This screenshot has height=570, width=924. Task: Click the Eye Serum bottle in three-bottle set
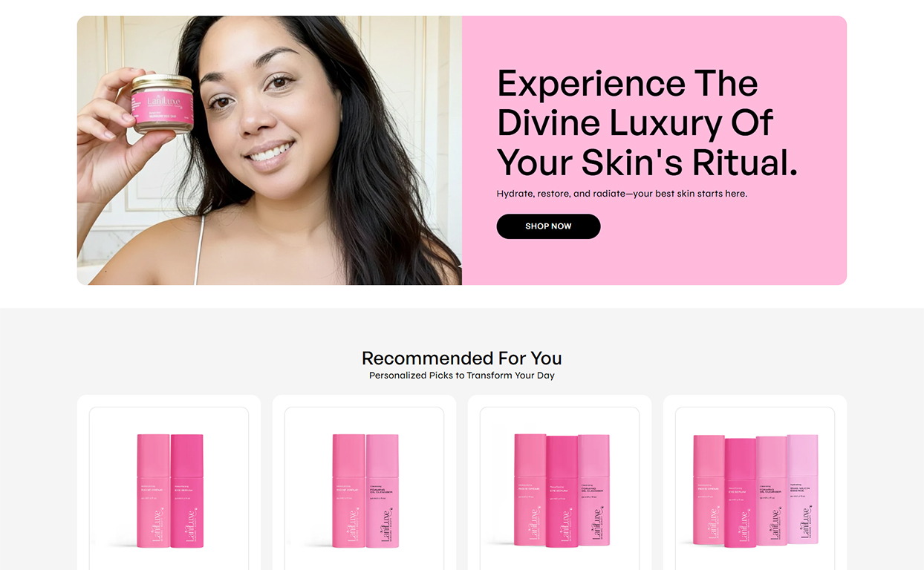tap(562, 492)
